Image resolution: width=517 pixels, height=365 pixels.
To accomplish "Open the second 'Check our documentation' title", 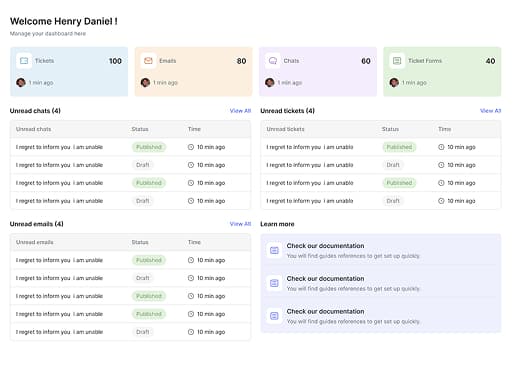I will pos(325,278).
